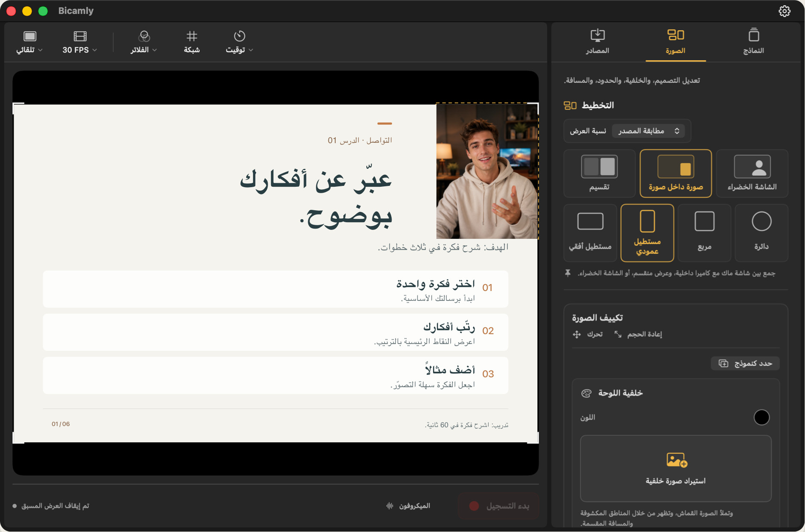Open the black اللون color swatch
The height and width of the screenshot is (532, 805).
761,417
